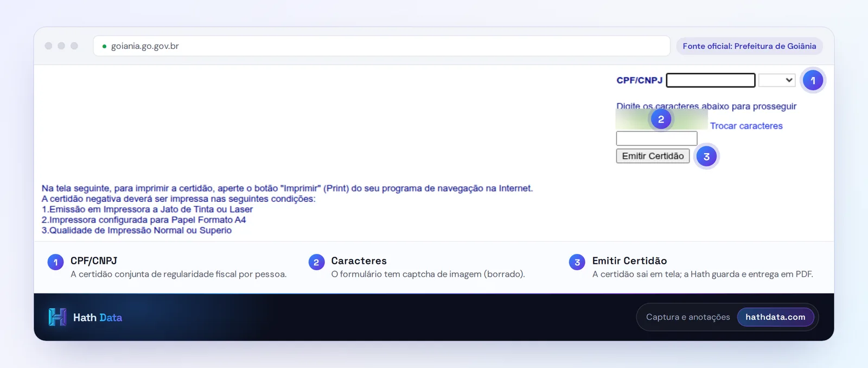Click "A certidão sai em tela" description
Screen dimensions: 868x368
click(x=703, y=274)
